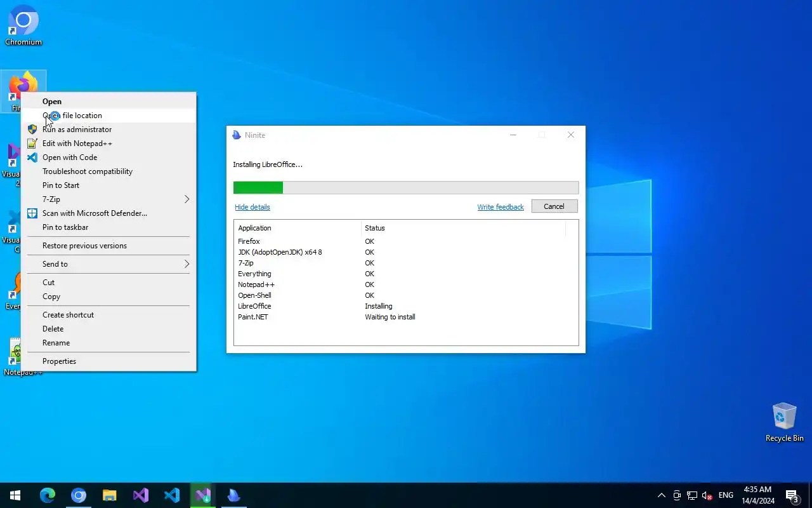Select the Paint.NET row in Ninite list
The width and height of the screenshot is (812, 508).
[406, 317]
